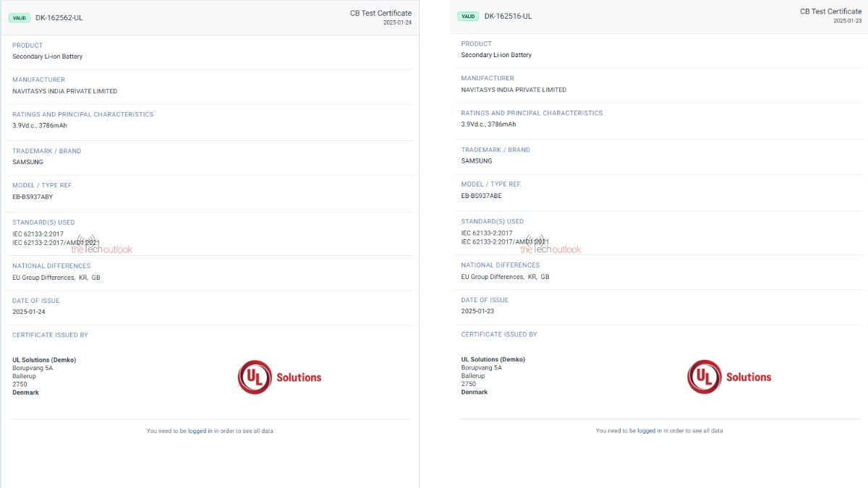Click '3.9Vd.c., 3786mAh' rating in DK-162516-UL certificate
This screenshot has height=488, width=868.
coord(489,124)
